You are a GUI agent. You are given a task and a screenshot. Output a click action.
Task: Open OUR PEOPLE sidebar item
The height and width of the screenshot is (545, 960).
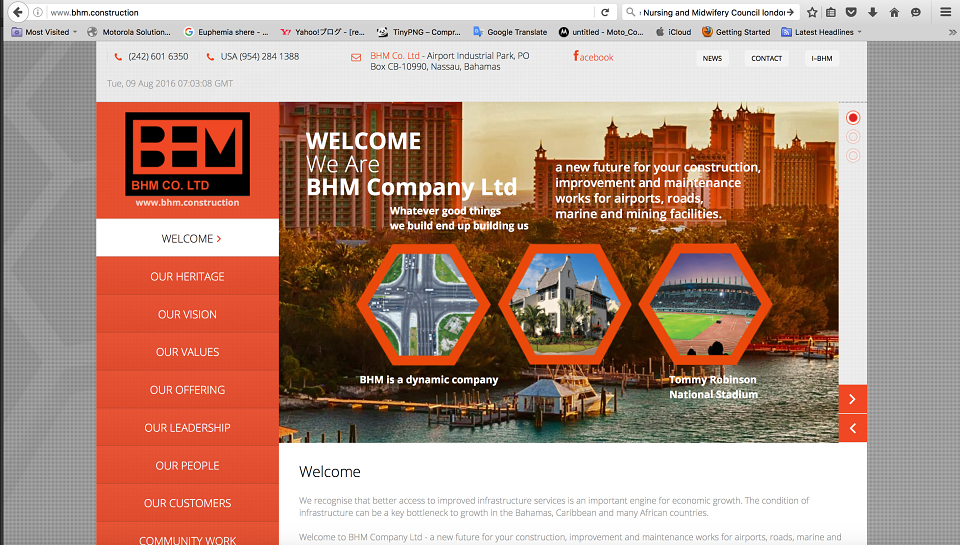[x=187, y=465]
